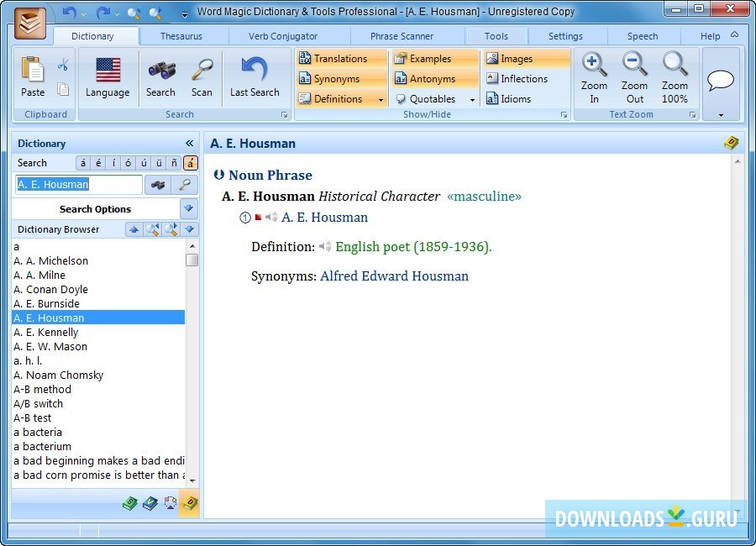
Task: Collapse the Dictionary panel with the chevron
Action: click(189, 143)
